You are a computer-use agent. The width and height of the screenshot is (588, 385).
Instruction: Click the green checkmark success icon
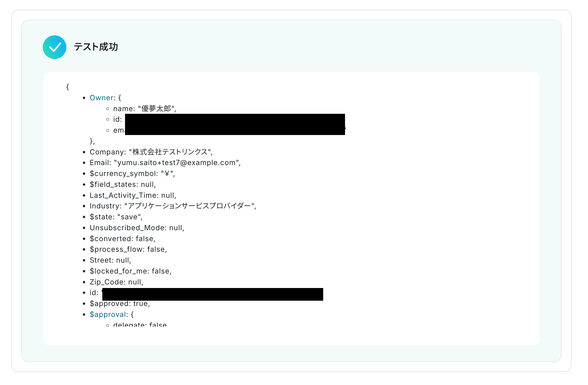coord(55,47)
